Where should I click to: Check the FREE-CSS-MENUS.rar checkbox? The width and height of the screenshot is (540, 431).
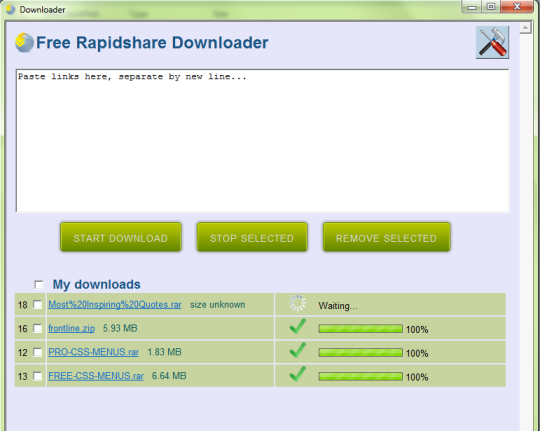pos(38,376)
